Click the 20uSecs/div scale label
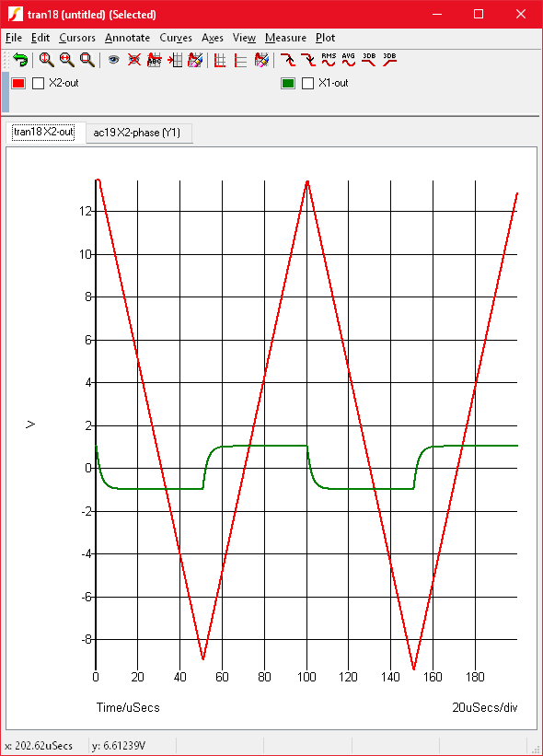 click(x=485, y=707)
